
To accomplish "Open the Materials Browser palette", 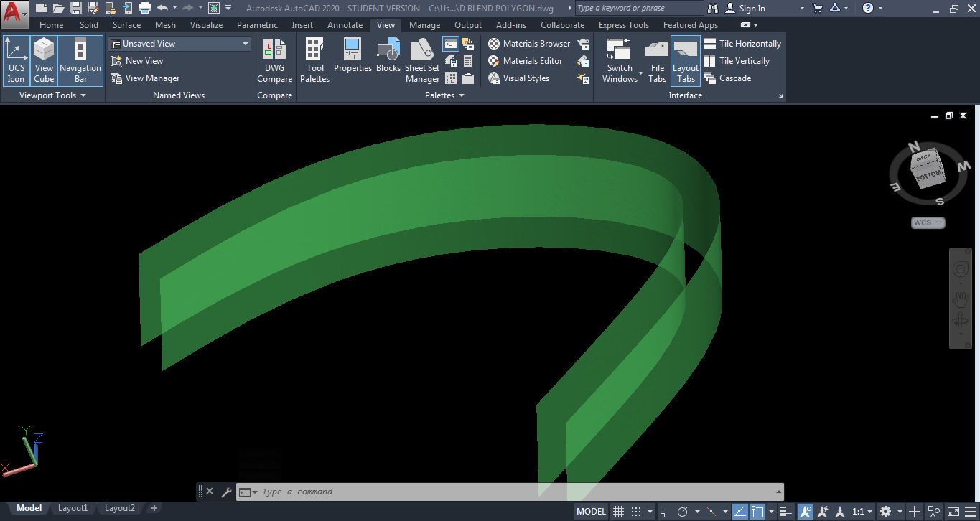I will tap(531, 43).
